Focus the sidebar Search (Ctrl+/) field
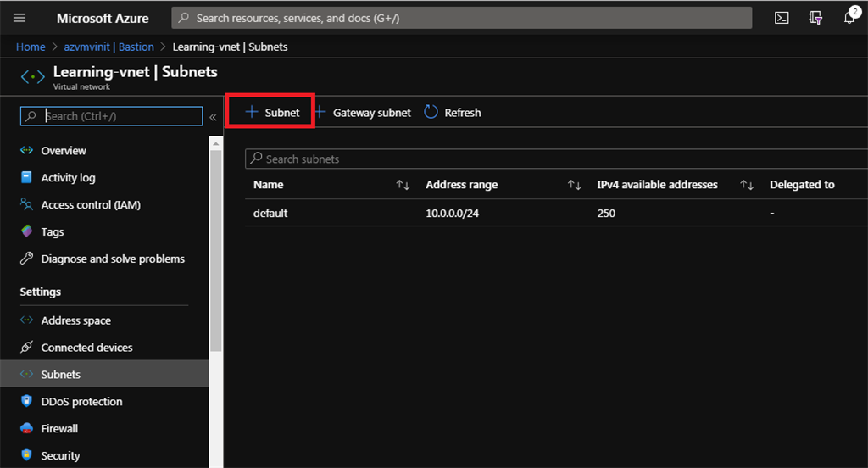 click(x=111, y=116)
